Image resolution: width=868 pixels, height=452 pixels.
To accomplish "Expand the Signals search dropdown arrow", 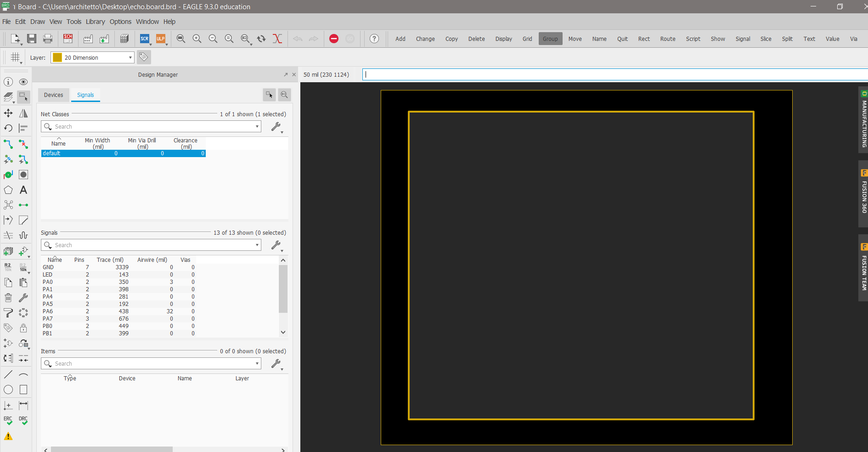I will pyautogui.click(x=257, y=245).
